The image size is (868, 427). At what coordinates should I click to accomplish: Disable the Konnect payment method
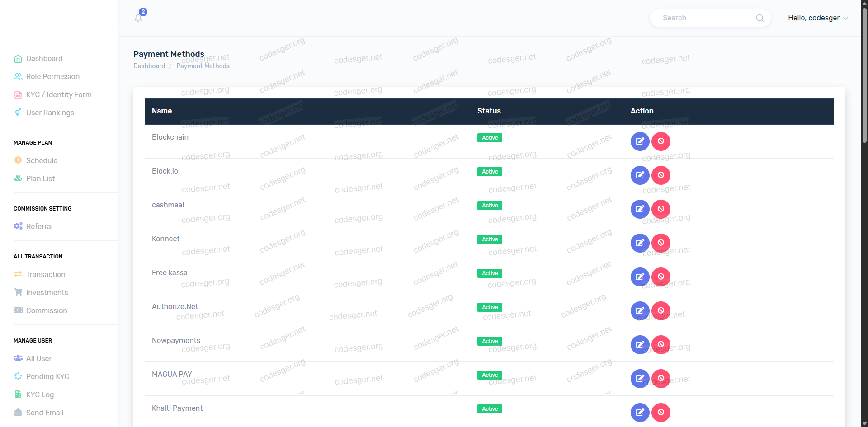pyautogui.click(x=660, y=243)
